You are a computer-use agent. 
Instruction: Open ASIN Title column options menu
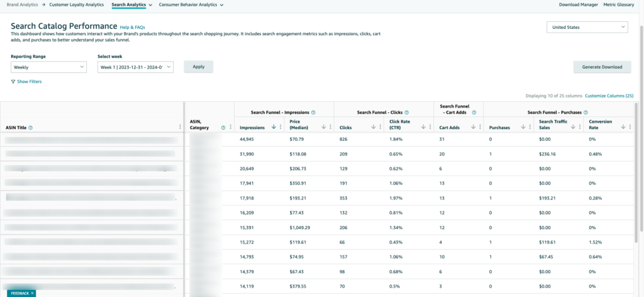pyautogui.click(x=180, y=127)
